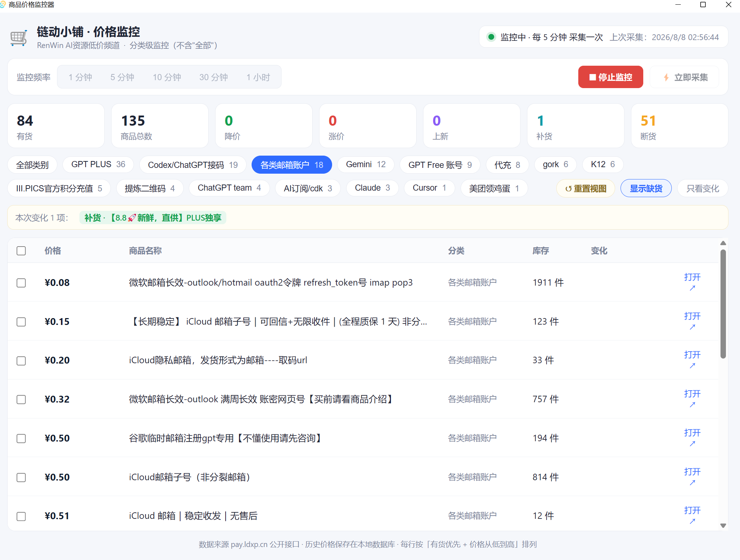This screenshot has width=740, height=560.
Task: Select the Gemini category
Action: 366,165
